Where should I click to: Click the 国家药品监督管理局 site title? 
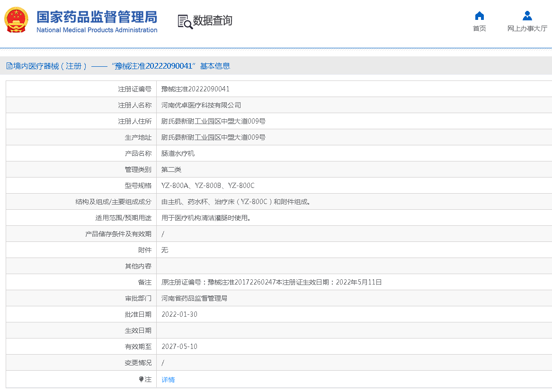(x=97, y=17)
